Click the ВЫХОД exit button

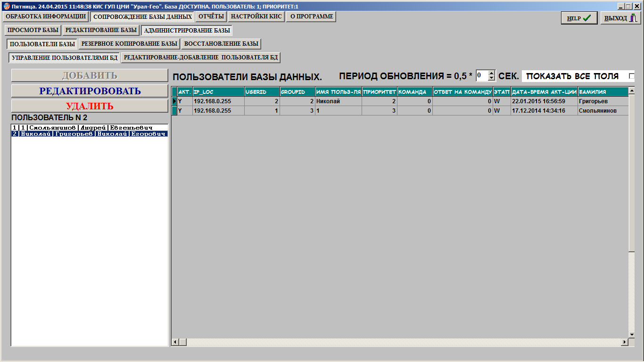point(620,18)
